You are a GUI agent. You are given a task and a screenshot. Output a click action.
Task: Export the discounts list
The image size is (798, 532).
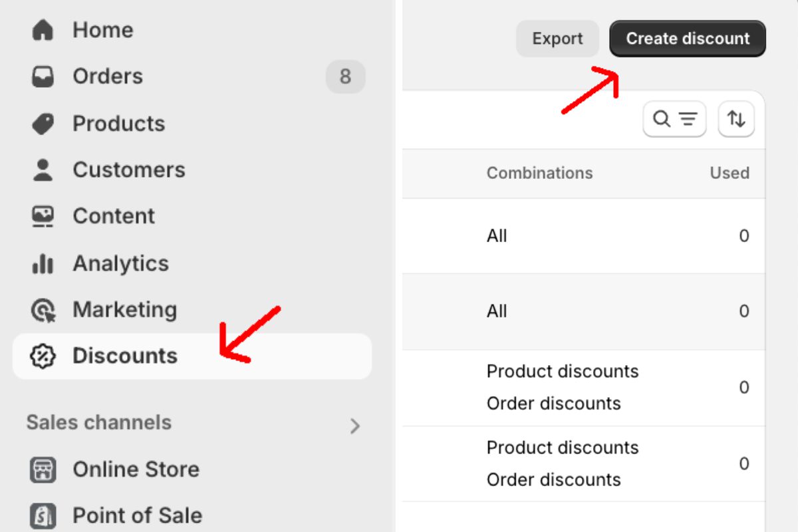pyautogui.click(x=557, y=39)
